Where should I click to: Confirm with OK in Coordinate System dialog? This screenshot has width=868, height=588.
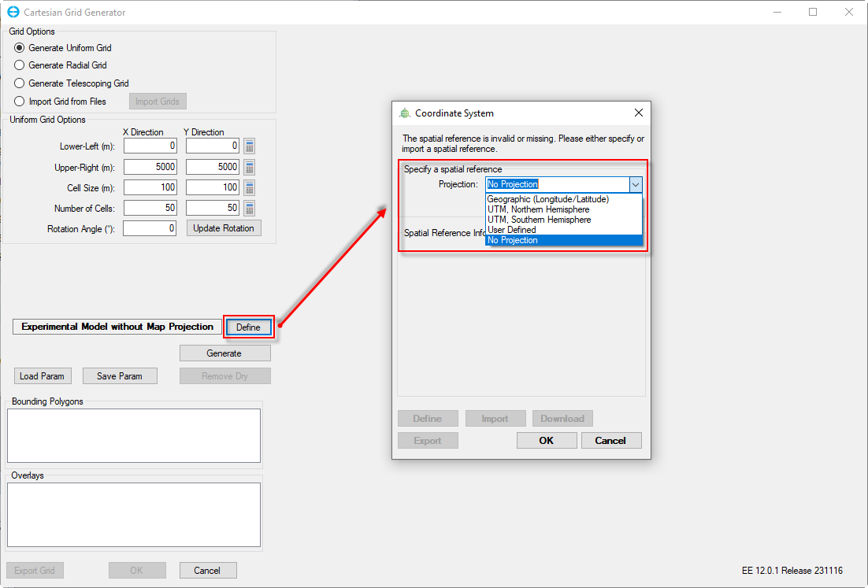pyautogui.click(x=547, y=440)
